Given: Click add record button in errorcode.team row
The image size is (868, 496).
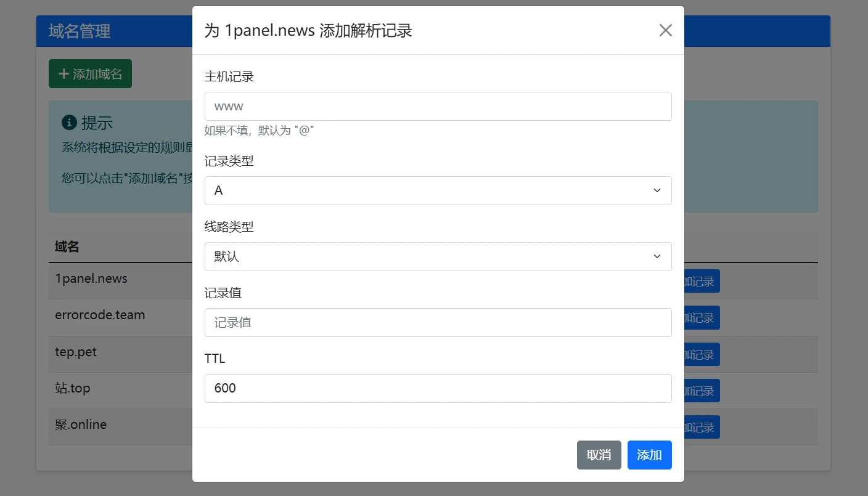Looking at the screenshot, I should [x=702, y=318].
